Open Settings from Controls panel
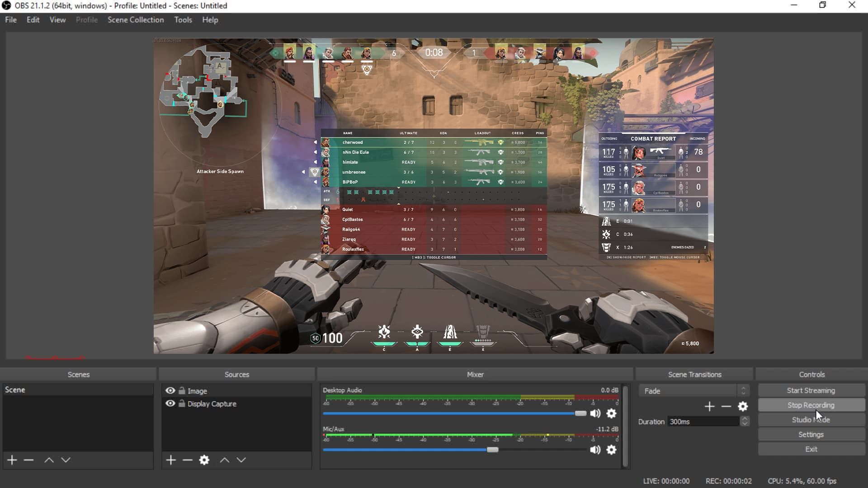868x488 pixels. pyautogui.click(x=811, y=435)
